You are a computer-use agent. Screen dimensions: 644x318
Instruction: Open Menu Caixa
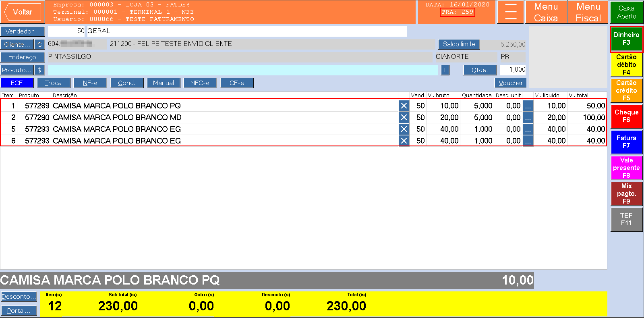546,12
